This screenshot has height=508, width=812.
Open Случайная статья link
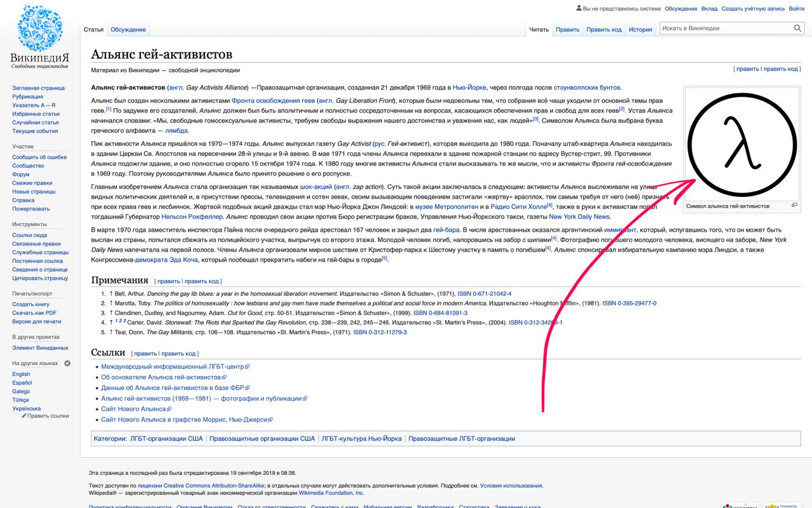click(36, 123)
